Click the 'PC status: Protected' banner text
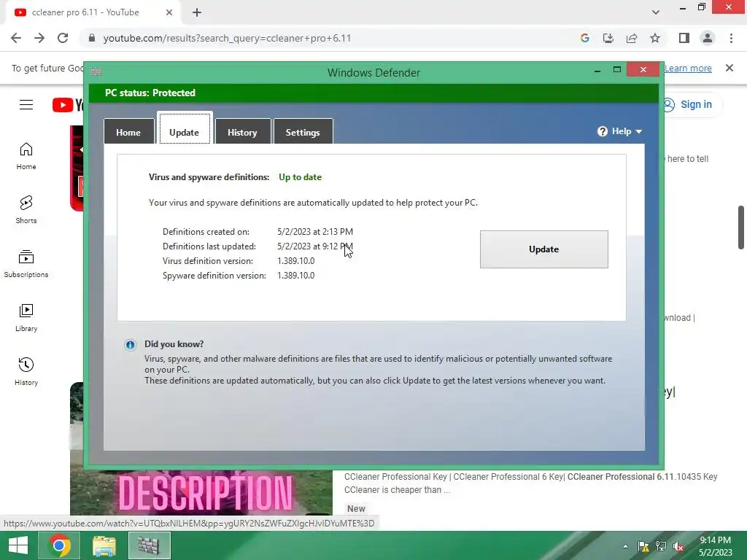Image resolution: width=747 pixels, height=560 pixels. pos(150,93)
